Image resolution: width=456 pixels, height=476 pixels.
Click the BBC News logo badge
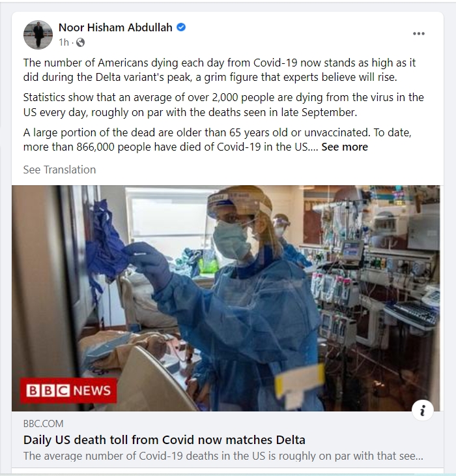[68, 391]
